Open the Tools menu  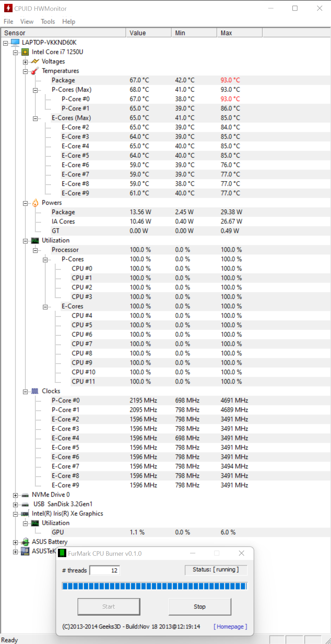click(x=48, y=22)
